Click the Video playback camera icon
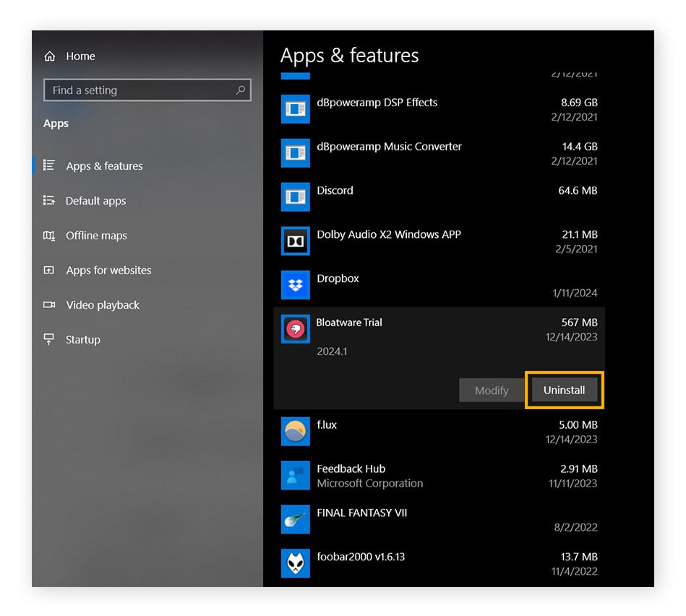 (49, 304)
